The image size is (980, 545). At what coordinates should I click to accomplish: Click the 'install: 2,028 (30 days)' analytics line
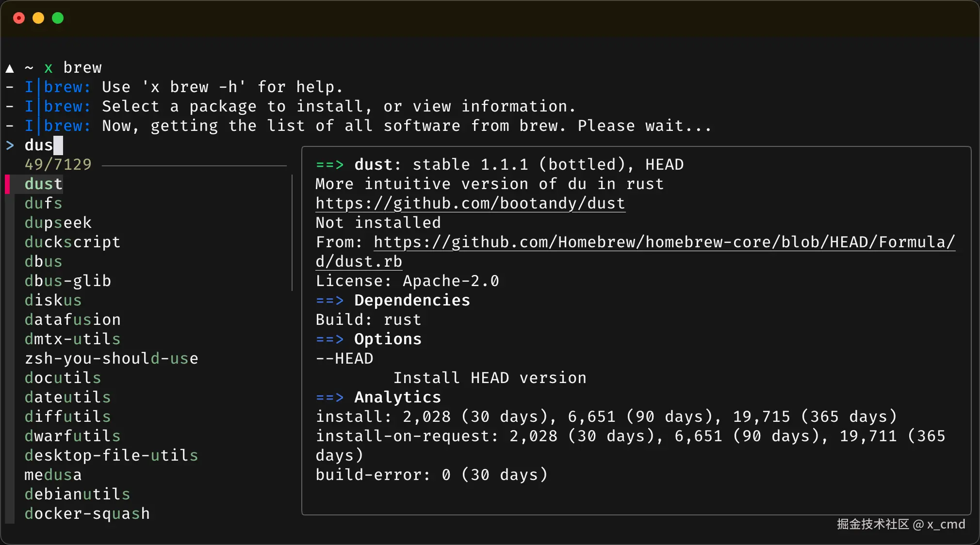pos(606,417)
